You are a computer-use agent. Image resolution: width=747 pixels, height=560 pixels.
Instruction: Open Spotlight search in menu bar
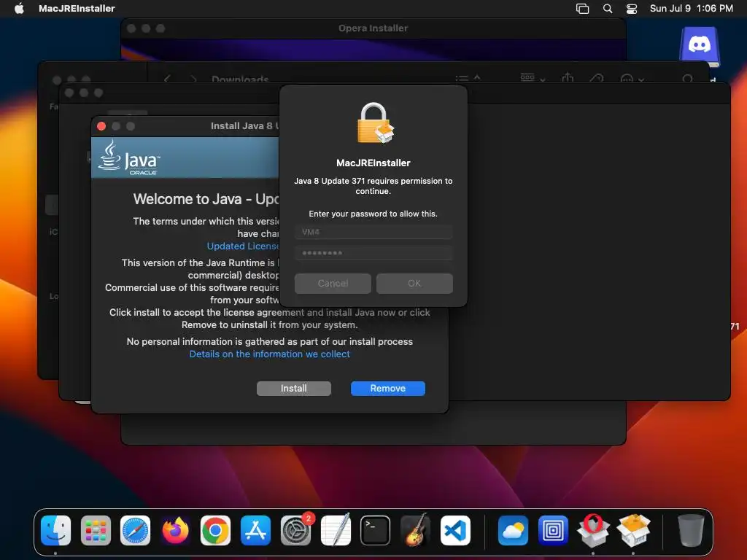tap(608, 8)
